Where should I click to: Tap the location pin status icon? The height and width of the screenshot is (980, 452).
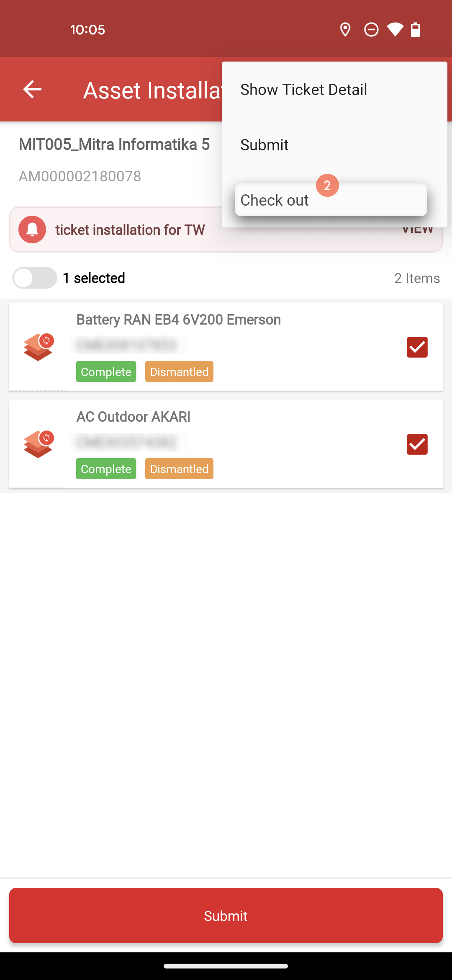point(345,30)
